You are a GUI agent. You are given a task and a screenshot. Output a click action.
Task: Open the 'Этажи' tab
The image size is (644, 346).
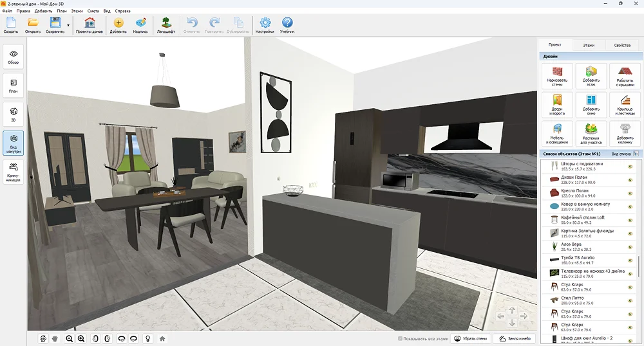click(589, 46)
